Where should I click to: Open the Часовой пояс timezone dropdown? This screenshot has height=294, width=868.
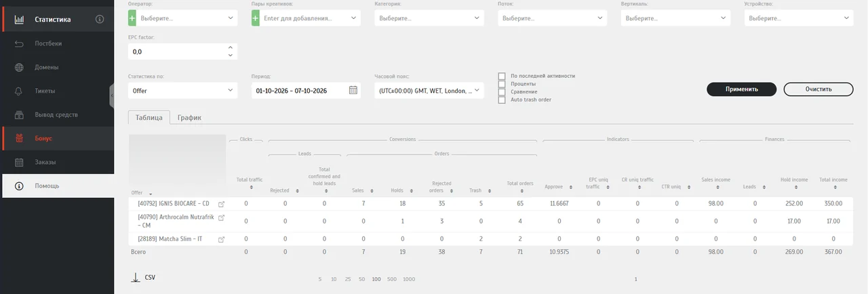[429, 90]
